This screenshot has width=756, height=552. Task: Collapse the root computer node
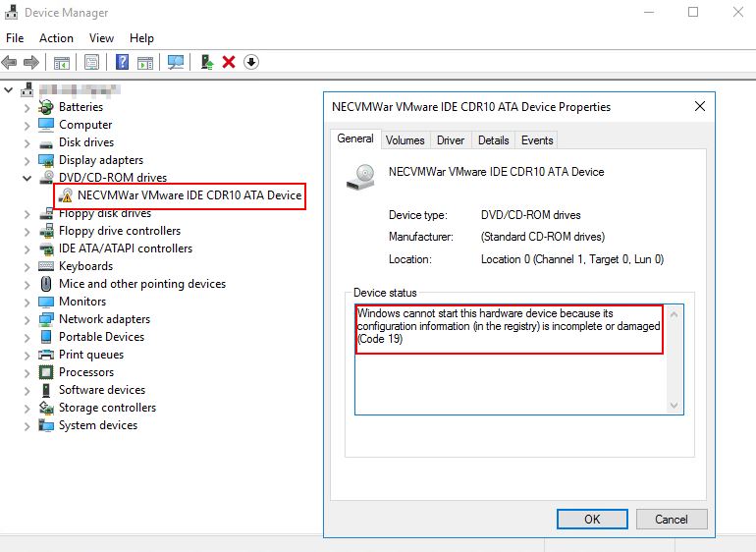8,89
